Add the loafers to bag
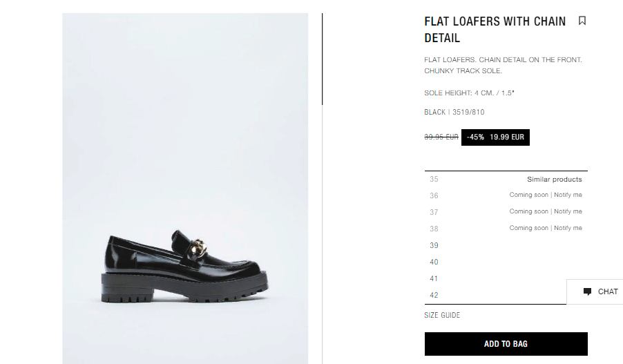This screenshot has height=364, width=623. pyautogui.click(x=506, y=344)
